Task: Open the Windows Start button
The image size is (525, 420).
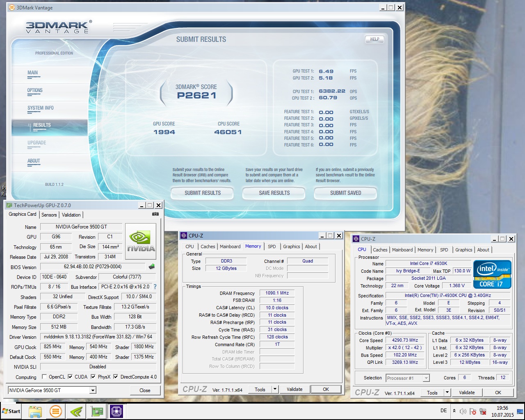Action: click(11, 411)
